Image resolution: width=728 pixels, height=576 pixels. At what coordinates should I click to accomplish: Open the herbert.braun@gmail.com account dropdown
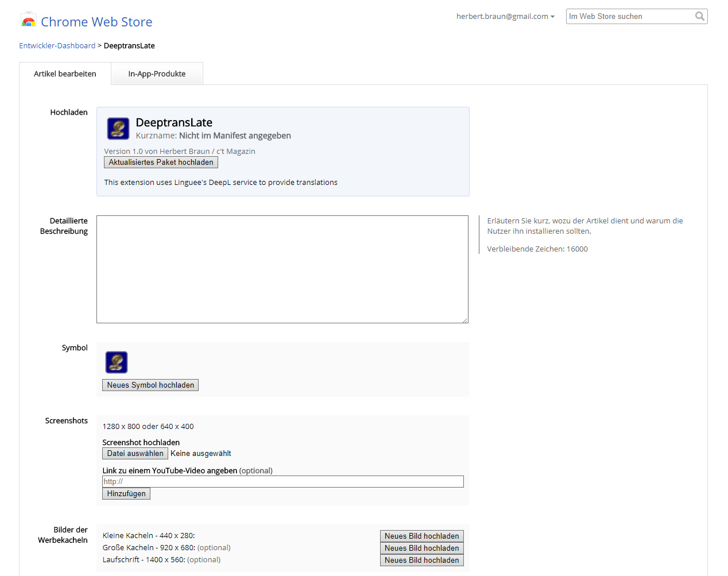[x=505, y=16]
